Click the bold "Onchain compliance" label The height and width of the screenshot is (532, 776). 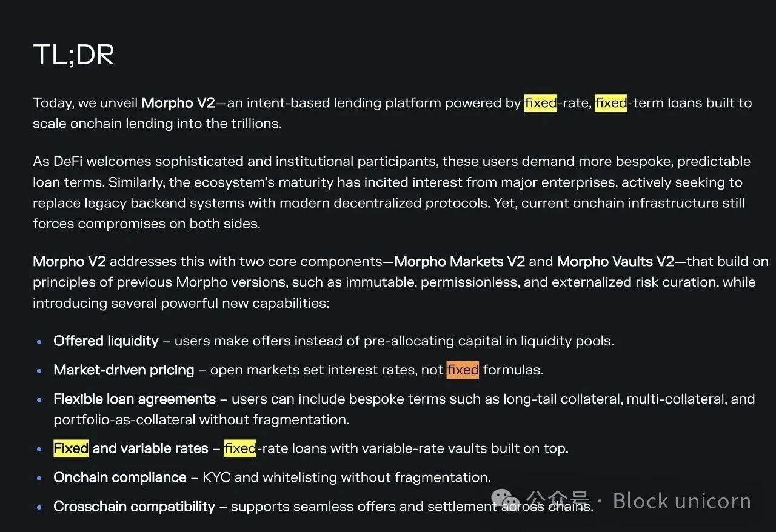(120, 477)
